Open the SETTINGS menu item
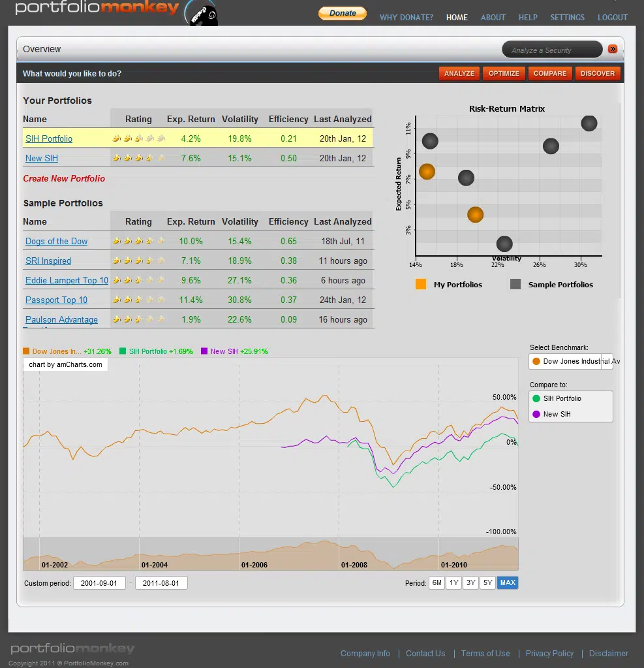644x668 pixels. pyautogui.click(x=567, y=18)
